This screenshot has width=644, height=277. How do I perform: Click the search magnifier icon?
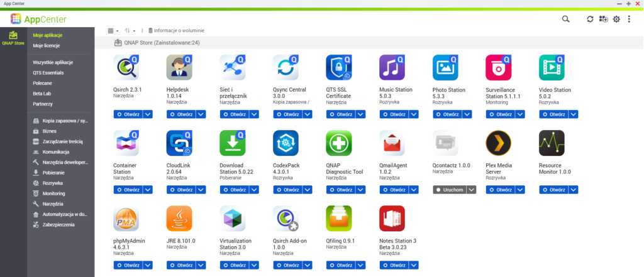[566, 19]
